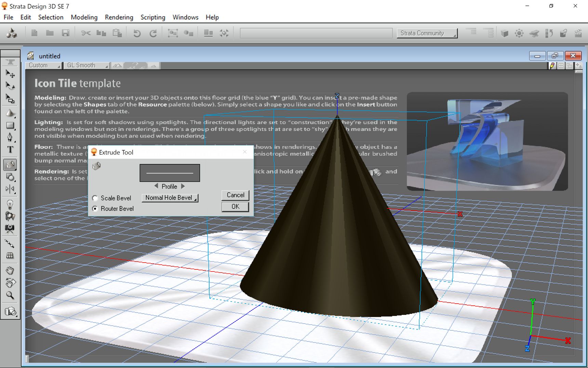Select the Object Rotate tool
Screen dimensions: 588x368
10,86
